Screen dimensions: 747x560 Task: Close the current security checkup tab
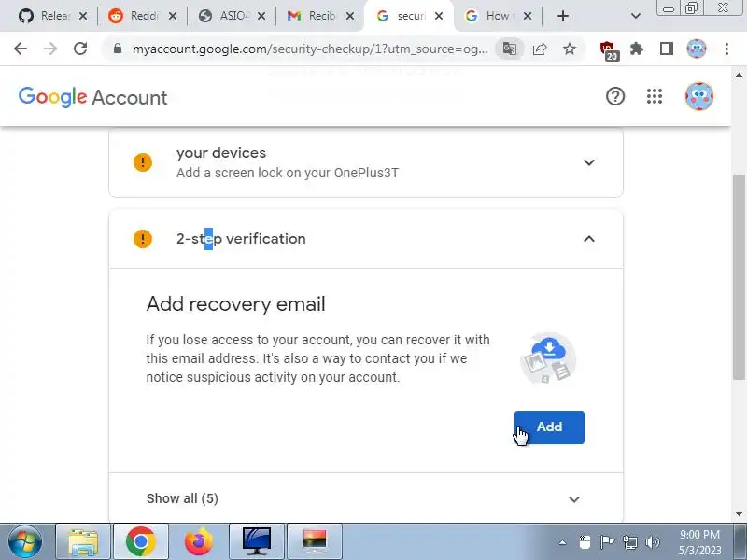[439, 16]
